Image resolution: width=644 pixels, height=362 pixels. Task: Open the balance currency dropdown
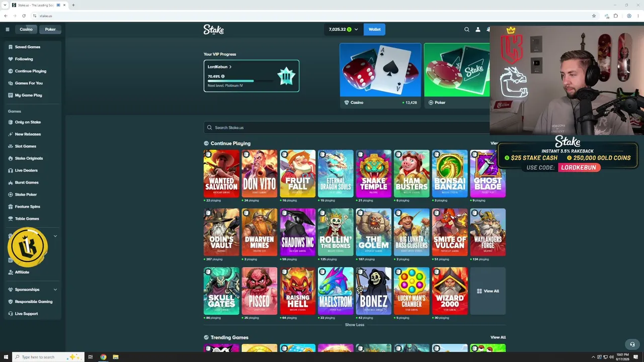356,30
